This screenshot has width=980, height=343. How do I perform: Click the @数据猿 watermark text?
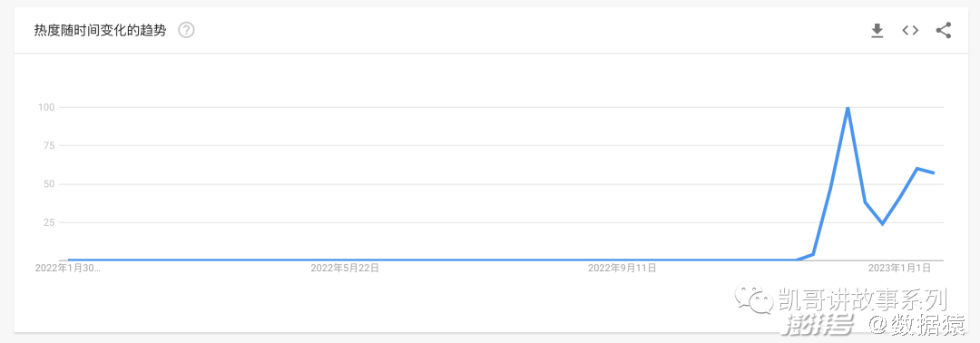click(x=916, y=324)
